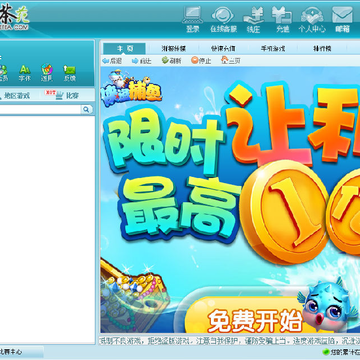Screen dimensions: 360x360
Task: Open online customer service (在线客服)
Action: (223, 20)
